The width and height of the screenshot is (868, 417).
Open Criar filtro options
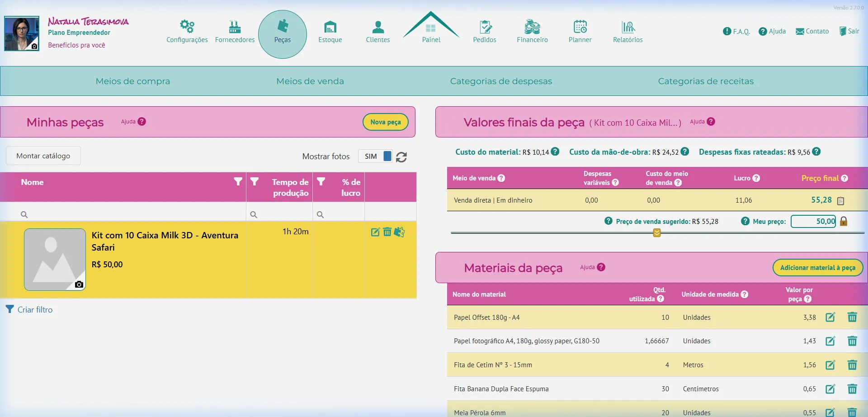click(x=29, y=309)
